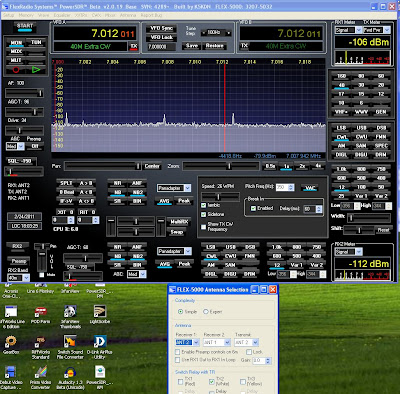Open the Debut Video Capture icon
Viewport: 400px width, 394px height.
coord(11,378)
